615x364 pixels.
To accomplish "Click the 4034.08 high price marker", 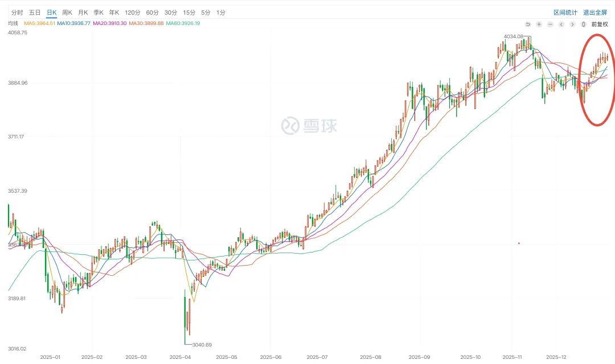I will tap(513, 36).
